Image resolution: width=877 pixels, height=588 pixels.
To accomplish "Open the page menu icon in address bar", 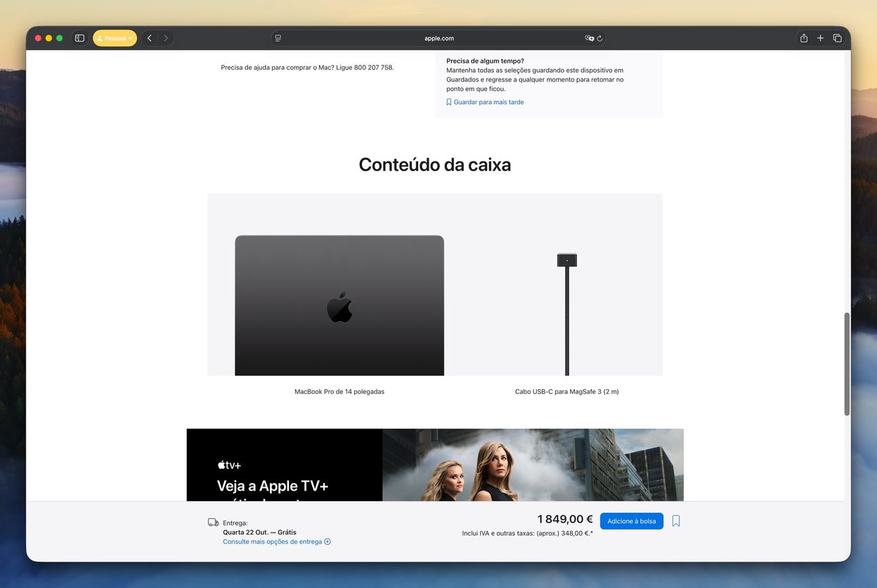I will 278,38.
